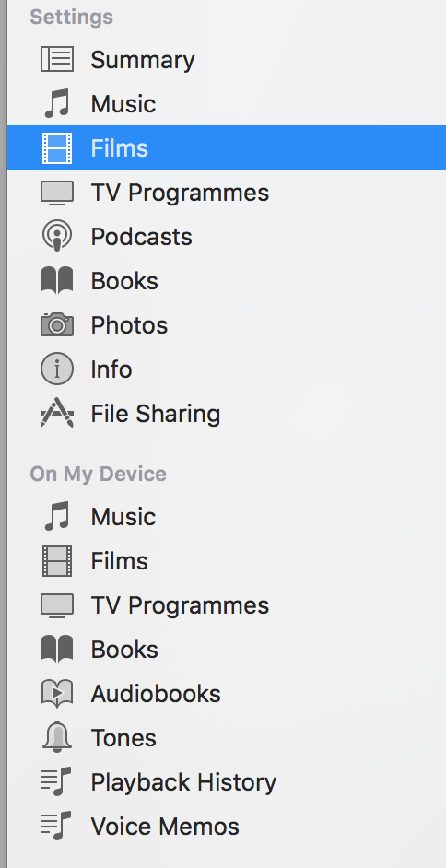The height and width of the screenshot is (868, 446).
Task: Open the Summary settings icon
Action: point(57,59)
